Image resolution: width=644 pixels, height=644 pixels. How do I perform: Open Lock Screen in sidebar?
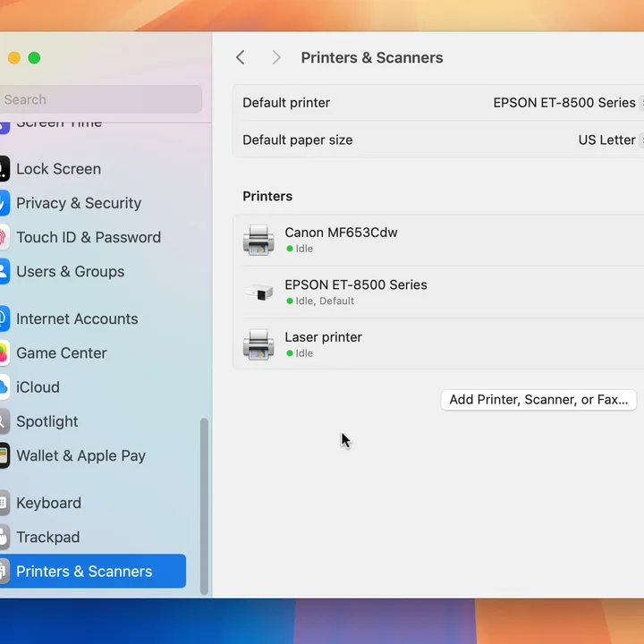tap(59, 169)
